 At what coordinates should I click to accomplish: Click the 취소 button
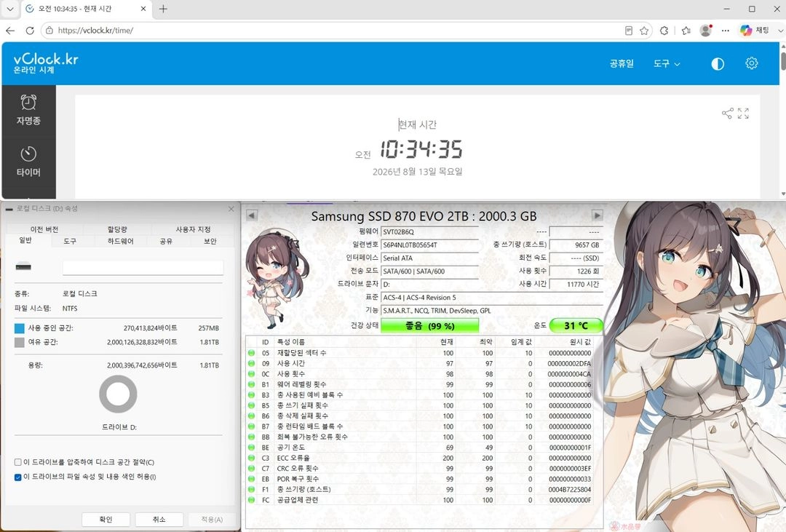click(159, 520)
